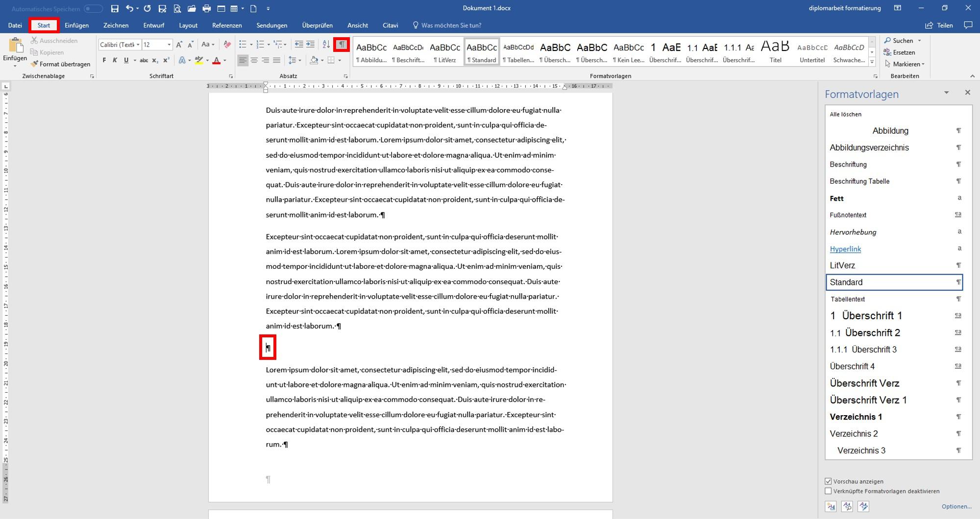Enable Verknüpfte Formatvorlagen deaktivieren checkbox
Viewport: 980px width, 519px height.
point(828,491)
